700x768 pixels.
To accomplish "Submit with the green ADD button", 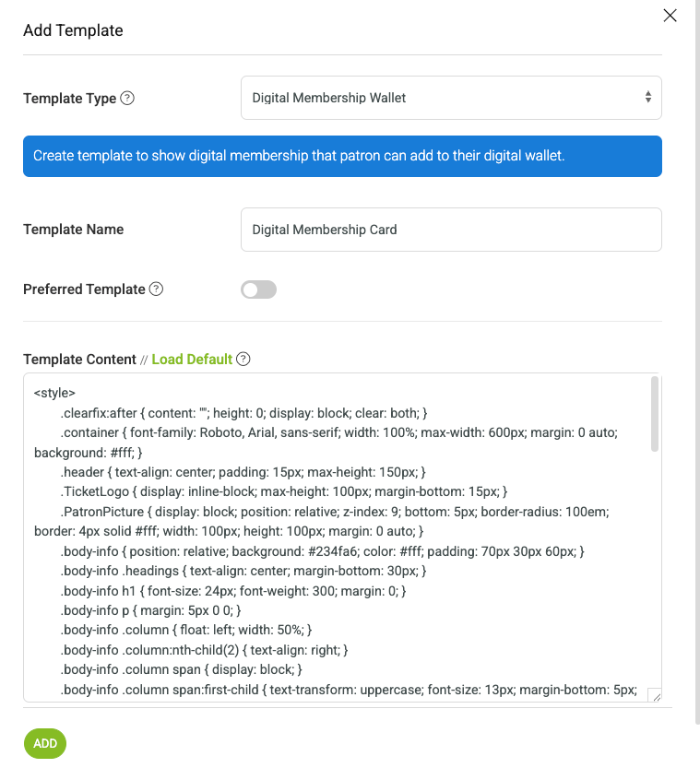I will click(45, 743).
